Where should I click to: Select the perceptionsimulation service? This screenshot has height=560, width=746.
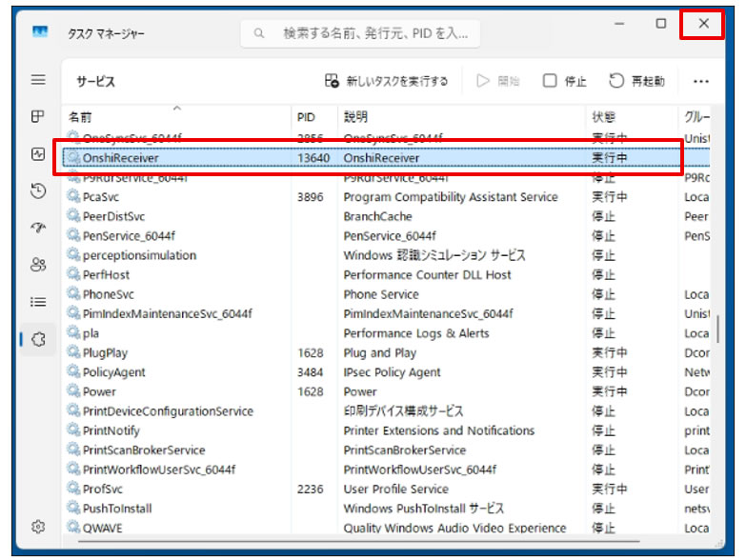click(139, 255)
